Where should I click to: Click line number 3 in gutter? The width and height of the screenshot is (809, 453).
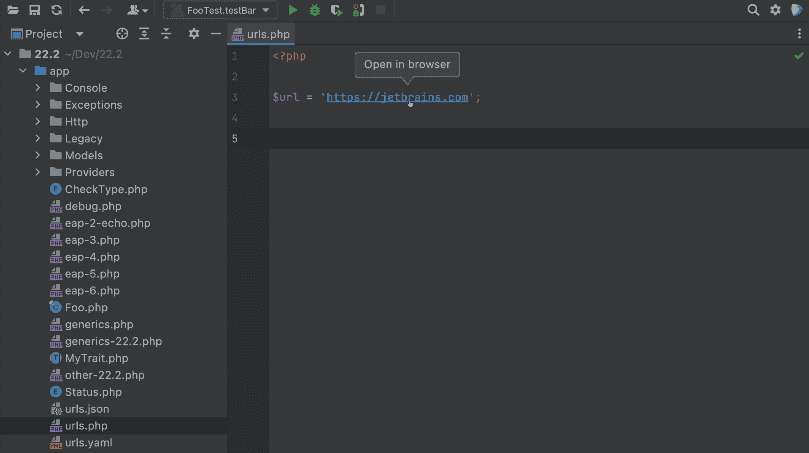pos(235,97)
